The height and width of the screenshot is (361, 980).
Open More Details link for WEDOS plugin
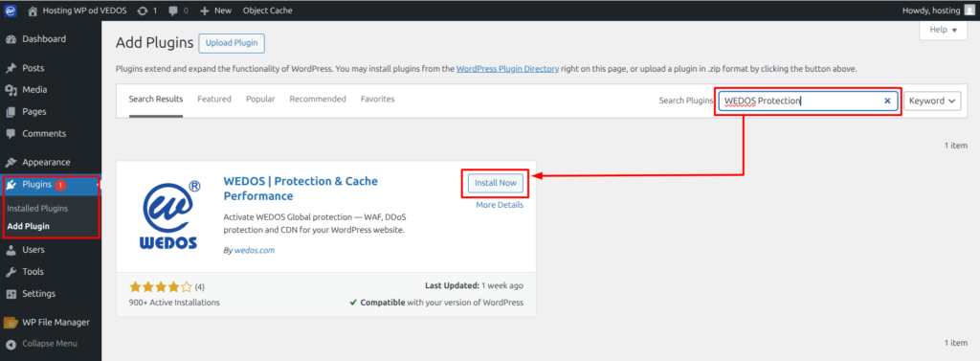click(x=500, y=205)
